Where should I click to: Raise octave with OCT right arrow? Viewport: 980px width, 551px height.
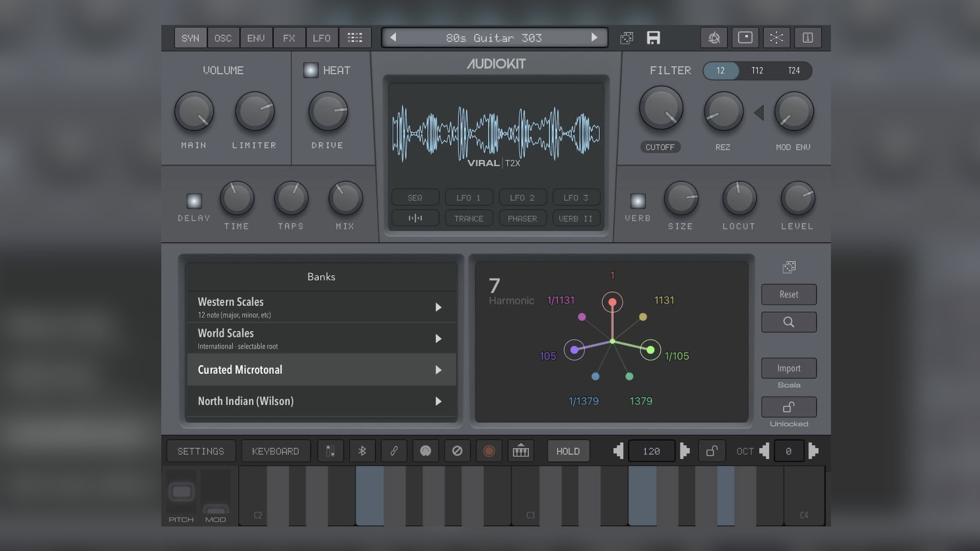pyautogui.click(x=814, y=451)
